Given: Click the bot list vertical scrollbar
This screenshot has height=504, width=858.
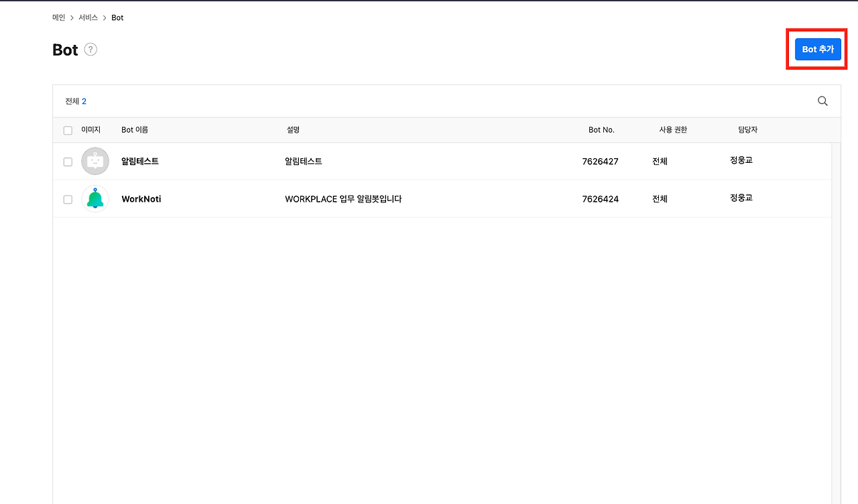Looking at the screenshot, I should click(x=836, y=323).
